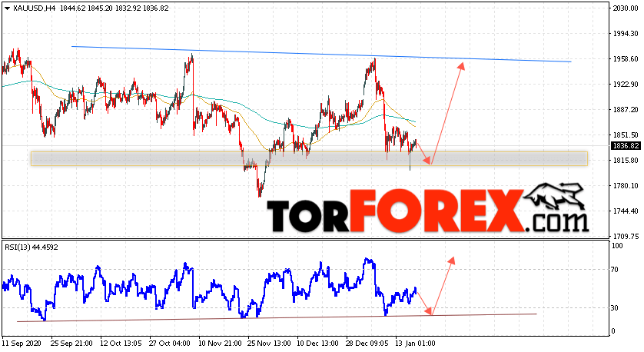This screenshot has width=644, height=352.
Task: Click the 12 Oct 13:05 time label
Action: pos(121,344)
